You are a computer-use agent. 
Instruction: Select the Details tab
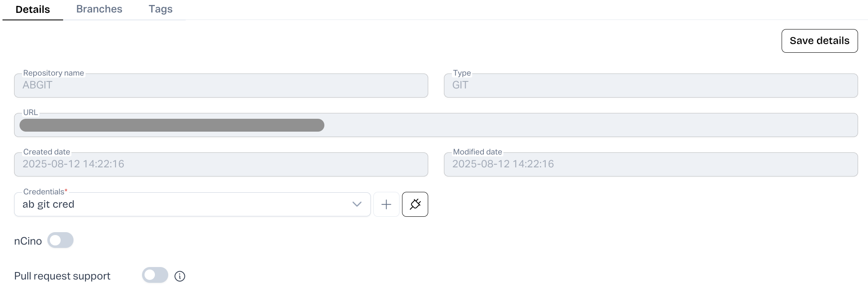pyautogui.click(x=33, y=10)
